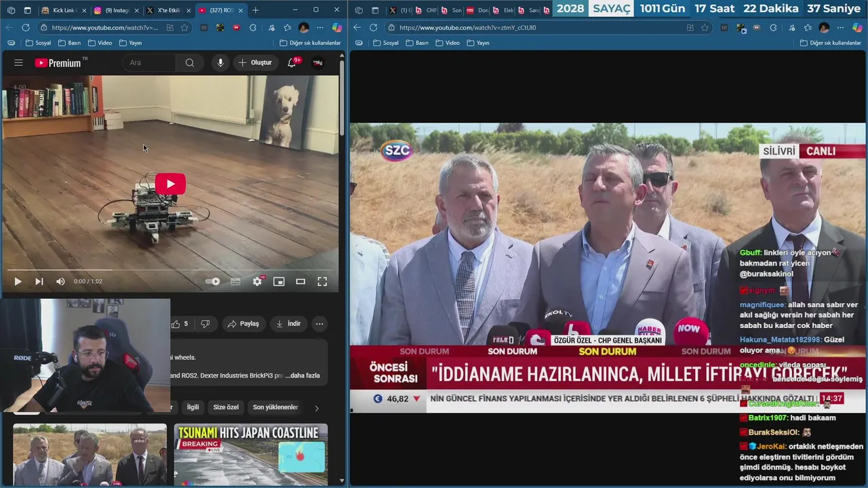Image resolution: width=868 pixels, height=488 pixels.
Task: Toggle YouTube autoplay switch
Action: (213, 281)
